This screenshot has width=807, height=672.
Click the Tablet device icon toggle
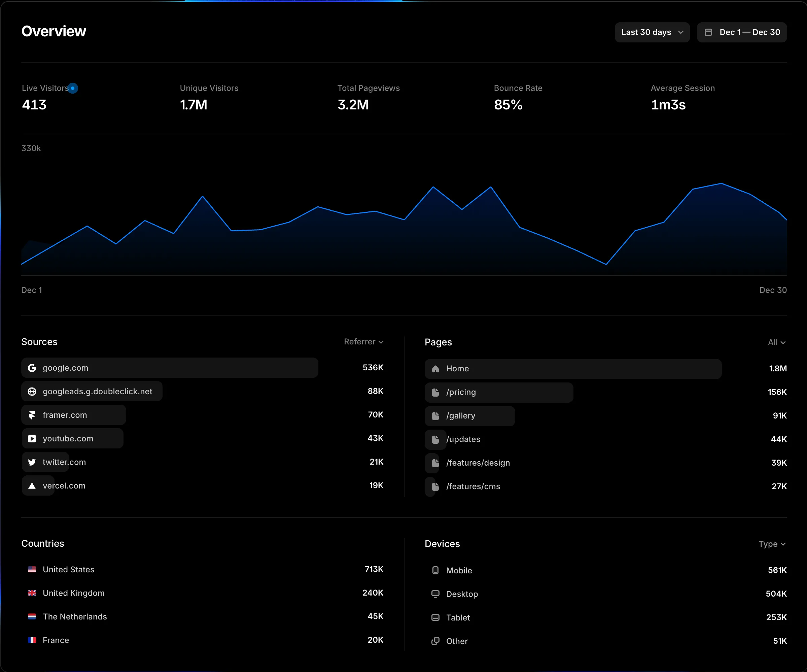tap(435, 617)
